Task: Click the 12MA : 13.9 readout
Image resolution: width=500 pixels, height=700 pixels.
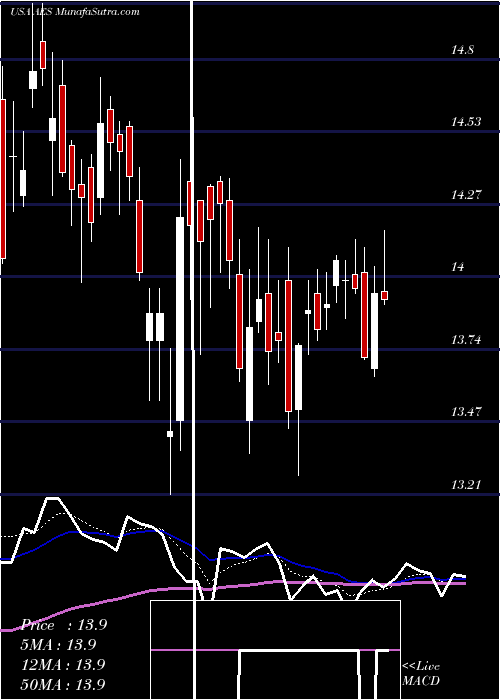Action: coord(63,665)
